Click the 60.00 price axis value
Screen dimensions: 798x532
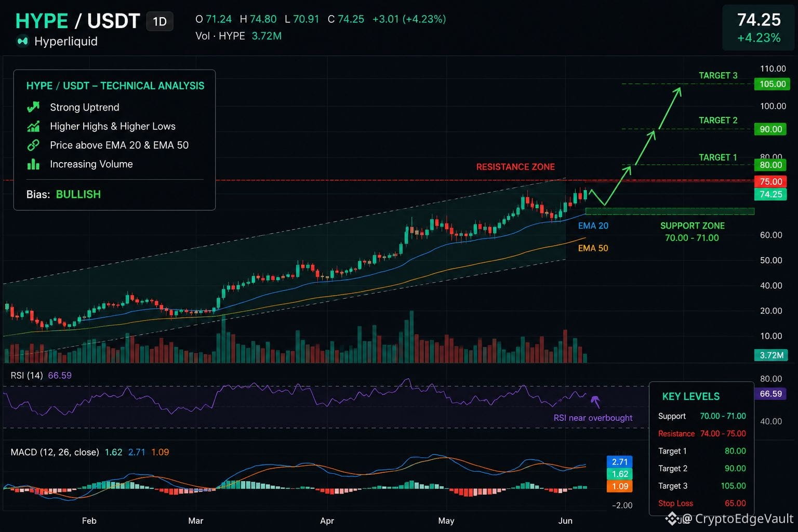[x=771, y=235]
